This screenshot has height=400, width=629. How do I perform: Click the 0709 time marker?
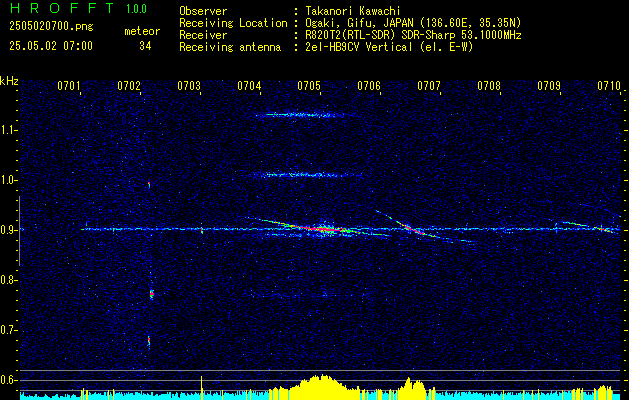coord(549,86)
